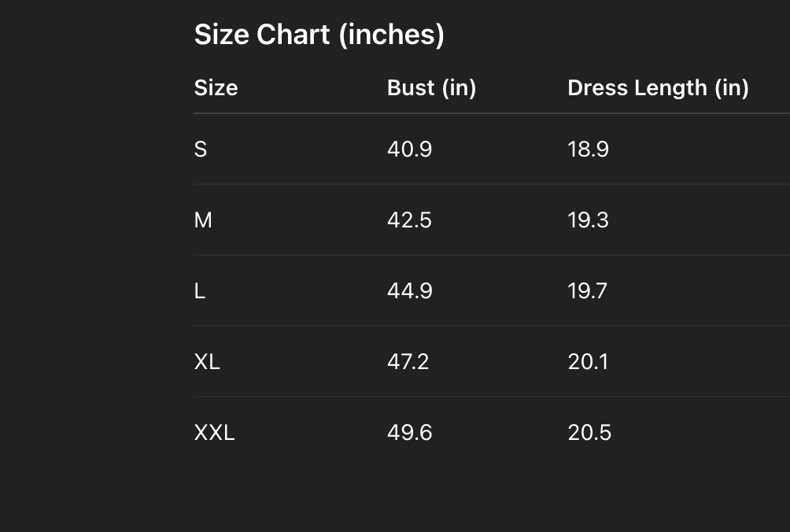This screenshot has height=532, width=790.
Task: Click the 40.9 bust value
Action: (x=409, y=149)
